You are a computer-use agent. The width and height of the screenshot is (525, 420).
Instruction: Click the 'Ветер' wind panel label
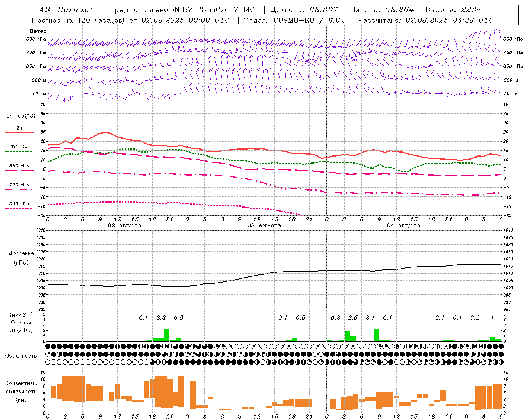click(x=38, y=31)
